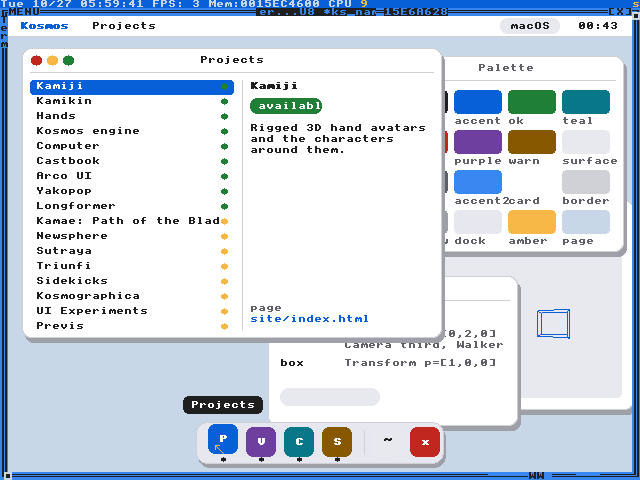Click the blue wireframe box icon
Viewport: 640px width, 480px height.
(553, 324)
